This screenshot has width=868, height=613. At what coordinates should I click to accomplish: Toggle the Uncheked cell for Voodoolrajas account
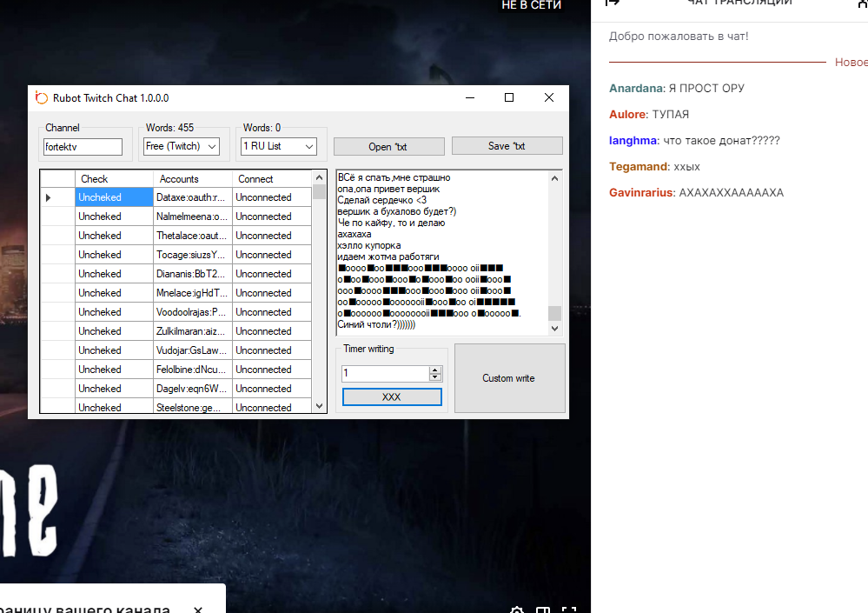pos(114,312)
